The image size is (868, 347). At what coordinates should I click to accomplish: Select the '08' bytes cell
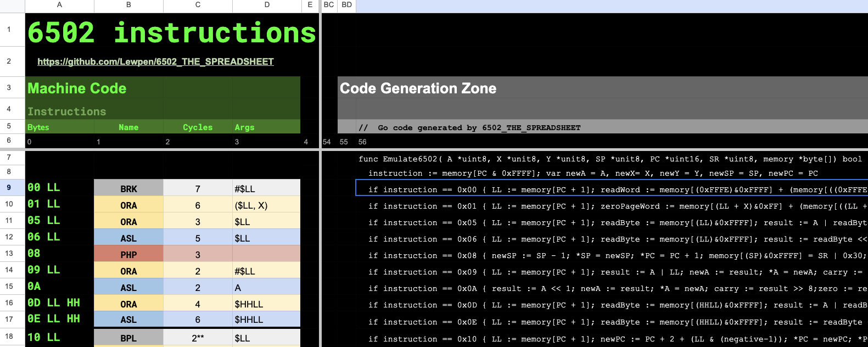[x=60, y=253]
